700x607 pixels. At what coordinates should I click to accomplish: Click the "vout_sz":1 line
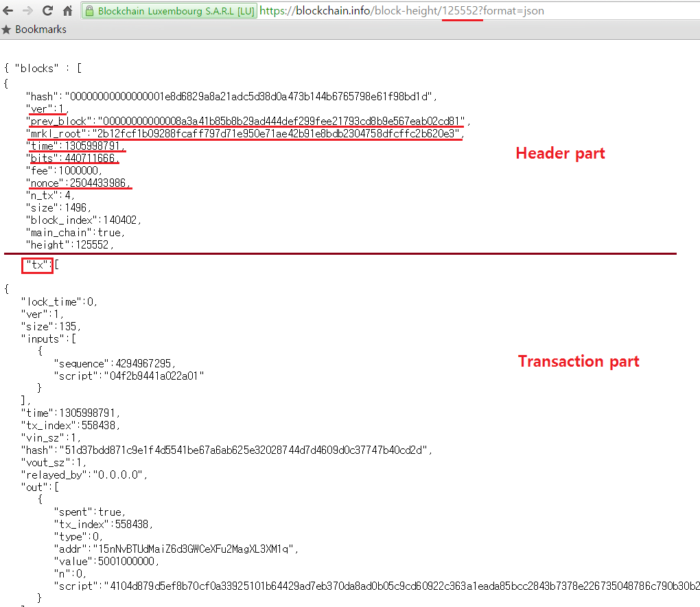click(54, 462)
